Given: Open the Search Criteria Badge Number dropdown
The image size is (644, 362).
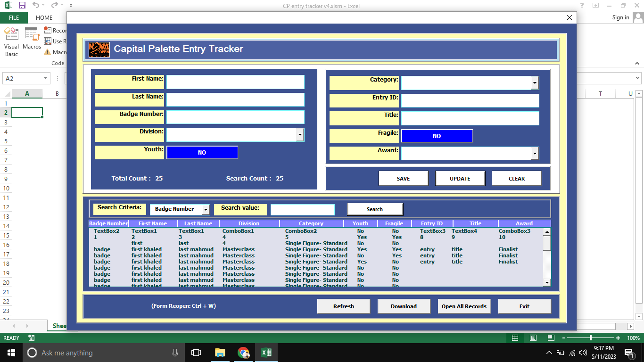Looking at the screenshot, I should [206, 209].
